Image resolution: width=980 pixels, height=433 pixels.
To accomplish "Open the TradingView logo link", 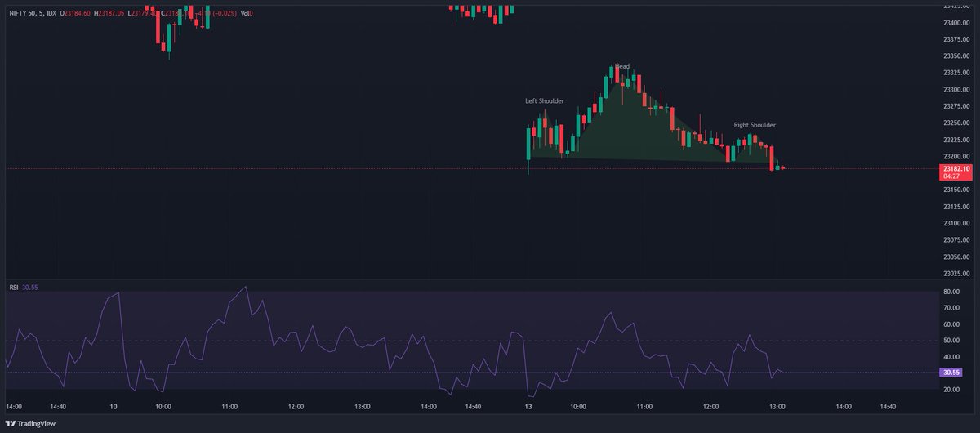I will tap(31, 423).
